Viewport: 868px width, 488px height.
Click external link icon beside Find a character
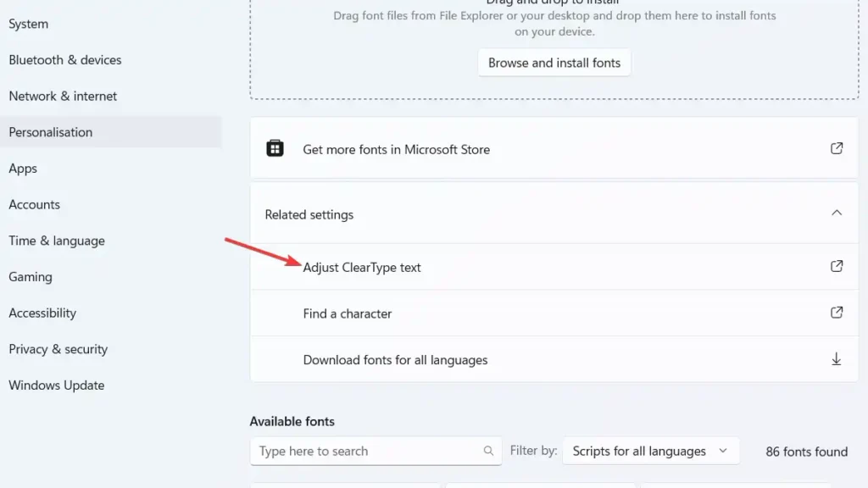[837, 313]
